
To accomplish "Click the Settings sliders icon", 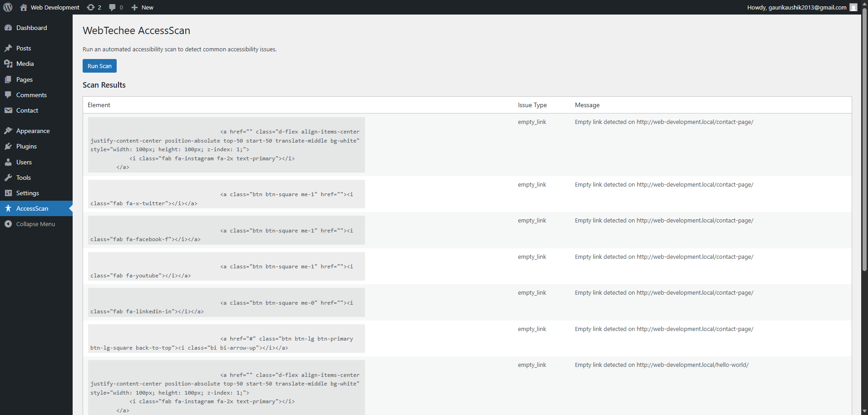I will tap(8, 193).
